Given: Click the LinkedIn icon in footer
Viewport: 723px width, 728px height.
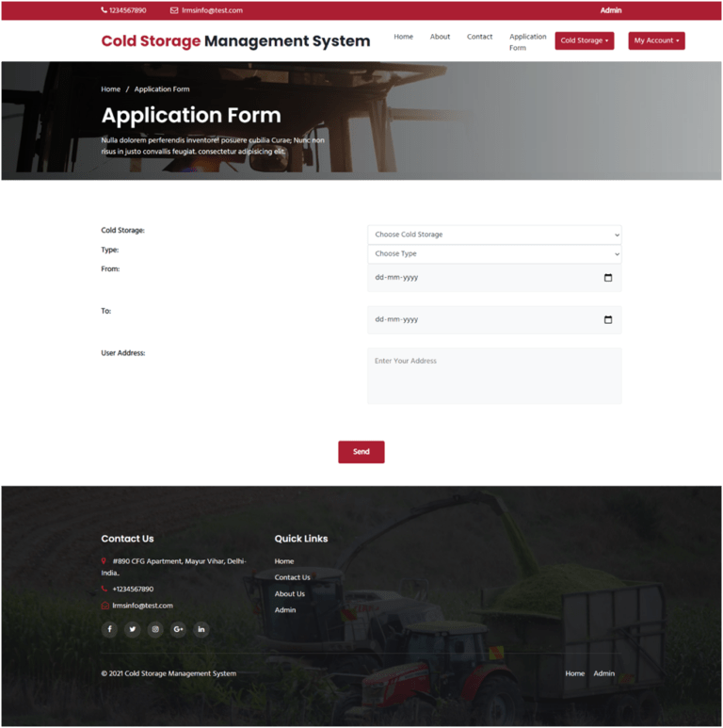Looking at the screenshot, I should click(x=201, y=629).
